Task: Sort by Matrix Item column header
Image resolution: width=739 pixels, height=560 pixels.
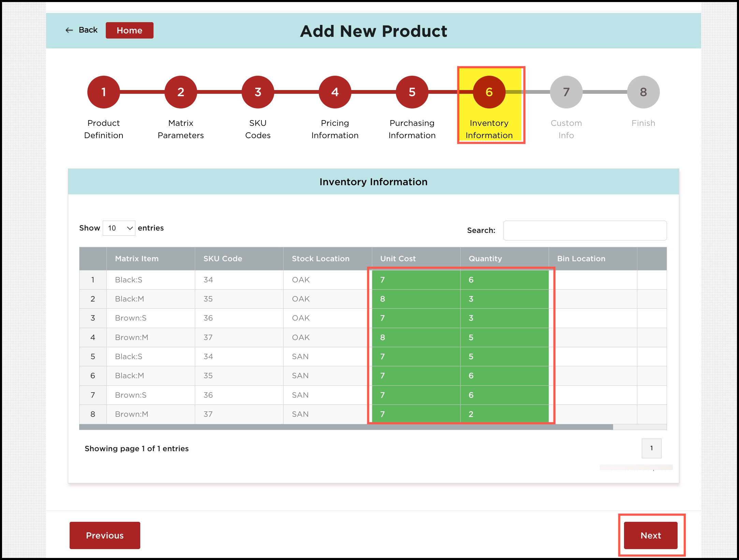Action: 150,259
